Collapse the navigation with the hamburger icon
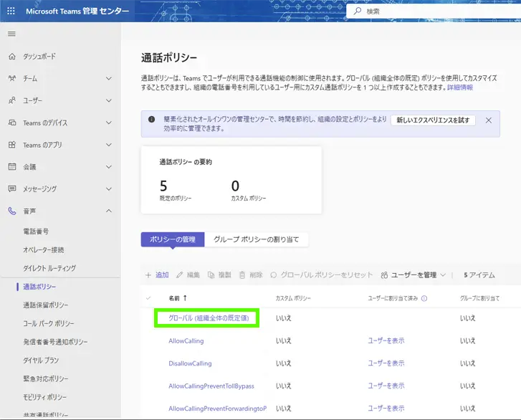This screenshot has height=420, width=521. point(11,34)
